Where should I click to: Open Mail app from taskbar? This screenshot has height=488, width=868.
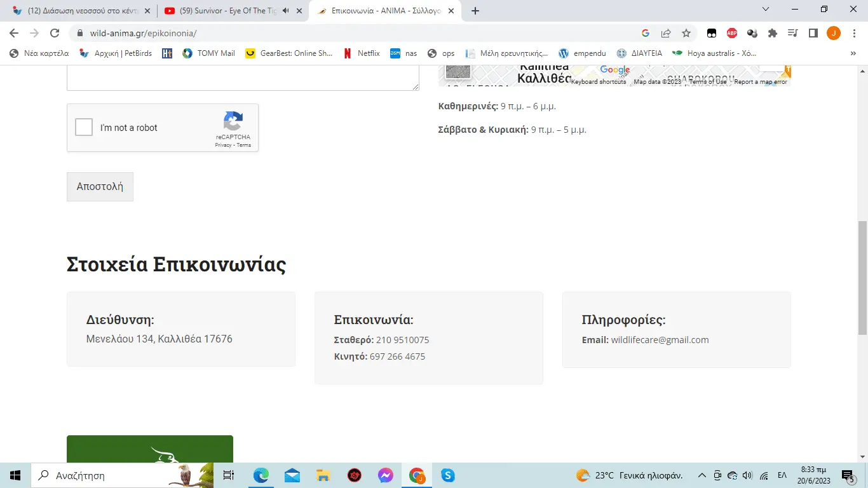click(x=292, y=475)
